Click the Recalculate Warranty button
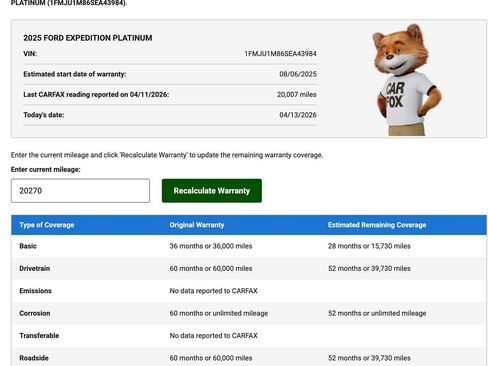 tap(212, 191)
